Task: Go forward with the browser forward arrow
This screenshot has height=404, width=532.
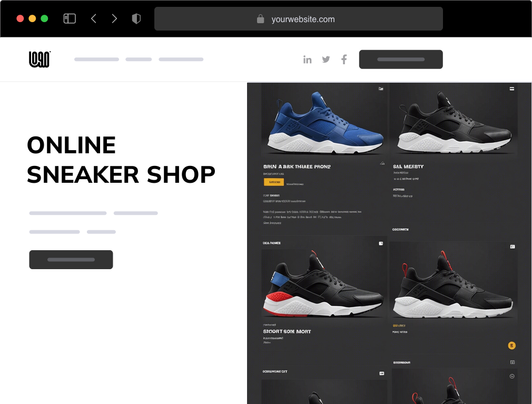Action: click(x=114, y=18)
